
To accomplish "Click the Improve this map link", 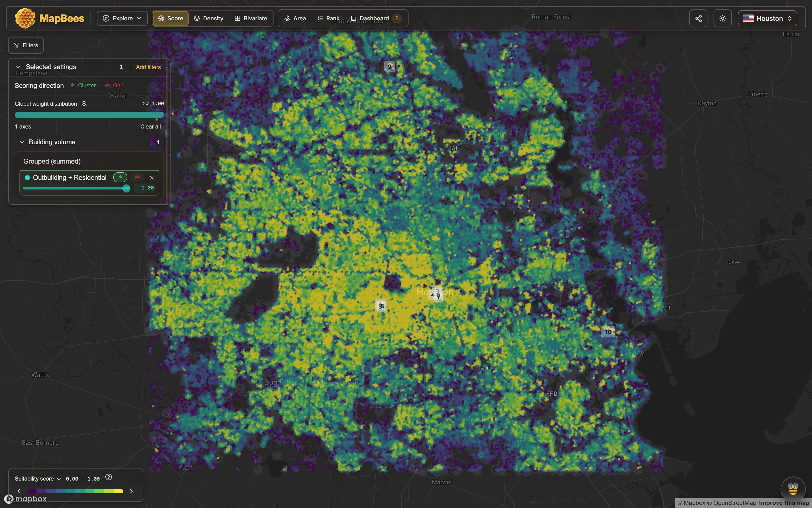I will click(784, 503).
